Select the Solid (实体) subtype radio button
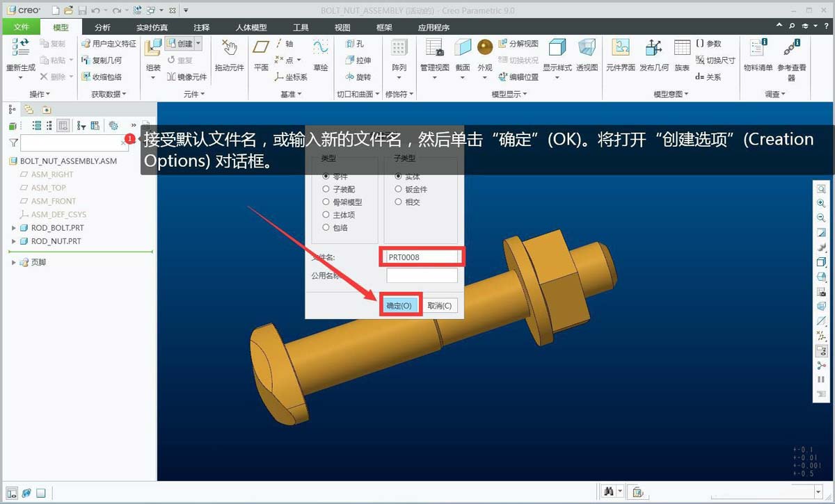Screen dimensions: 835x504 (x=399, y=177)
